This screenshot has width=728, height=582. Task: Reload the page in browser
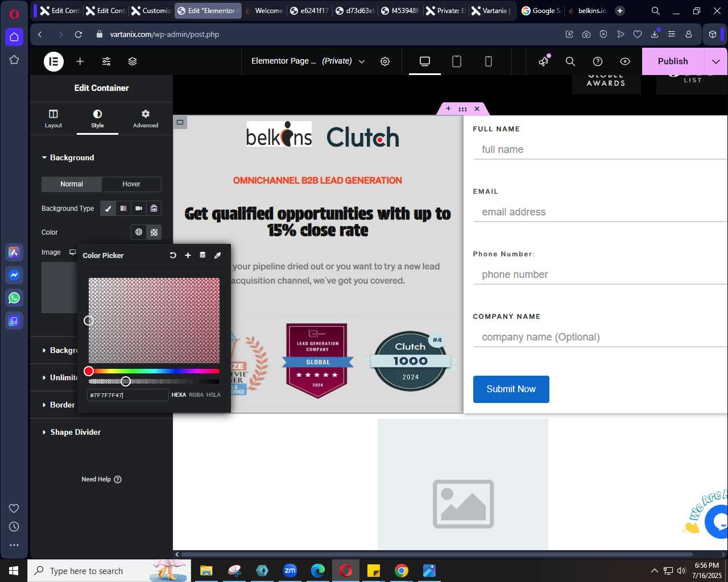pos(78,34)
